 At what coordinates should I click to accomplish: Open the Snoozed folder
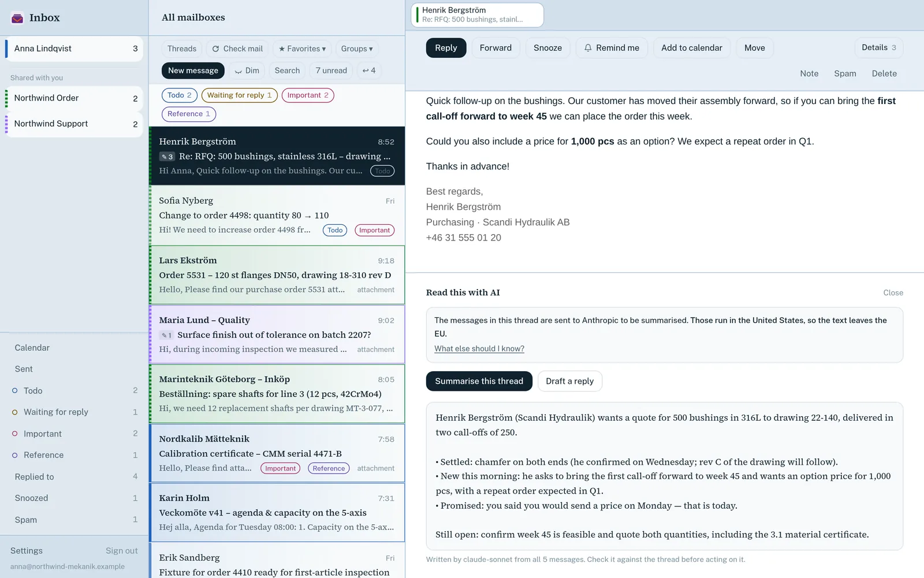point(74,498)
